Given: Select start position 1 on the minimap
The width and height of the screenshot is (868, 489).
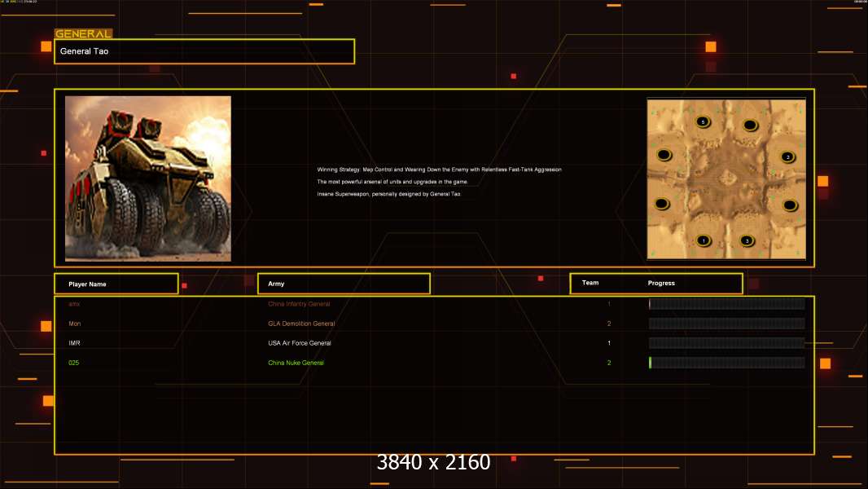Looking at the screenshot, I should (704, 240).
